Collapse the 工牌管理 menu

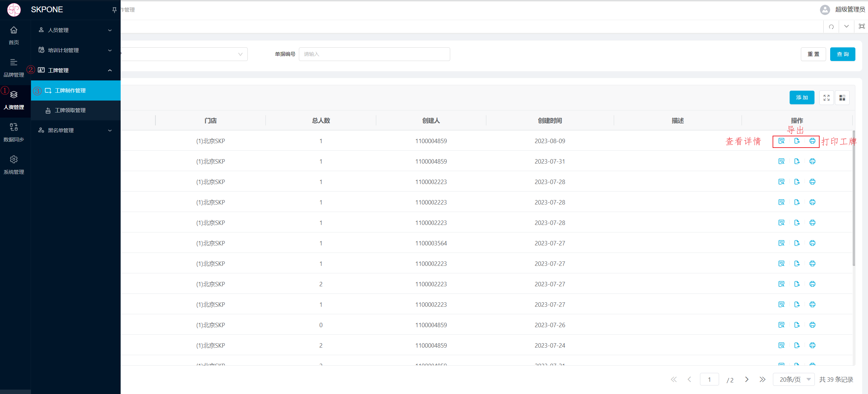click(x=76, y=70)
